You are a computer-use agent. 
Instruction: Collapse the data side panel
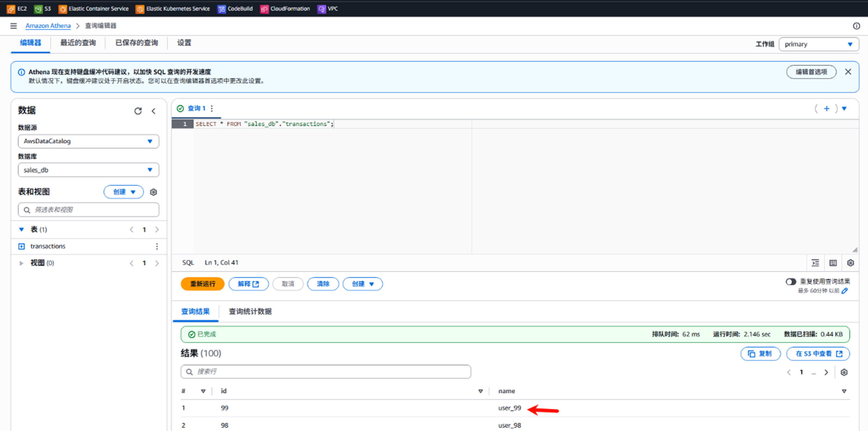154,111
